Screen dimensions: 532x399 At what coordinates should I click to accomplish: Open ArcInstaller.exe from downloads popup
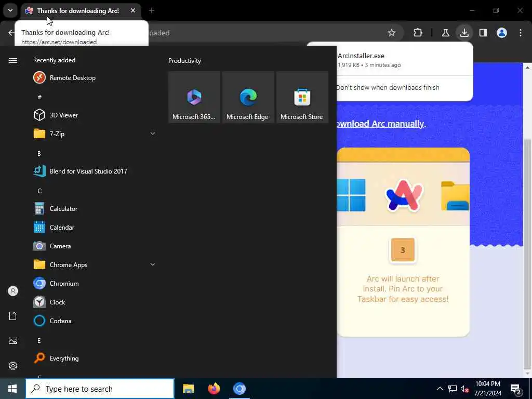pos(361,56)
